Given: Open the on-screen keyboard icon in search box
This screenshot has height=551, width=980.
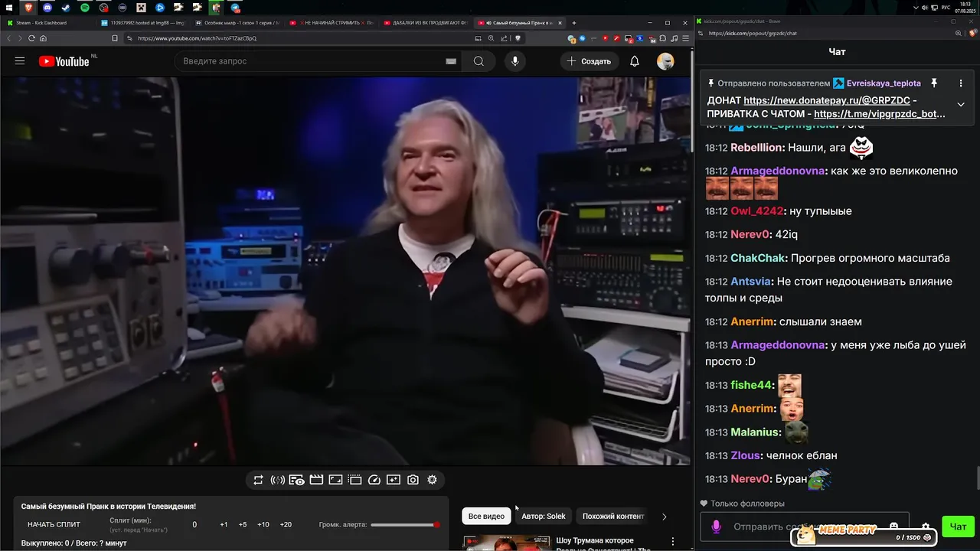Looking at the screenshot, I should pos(451,61).
